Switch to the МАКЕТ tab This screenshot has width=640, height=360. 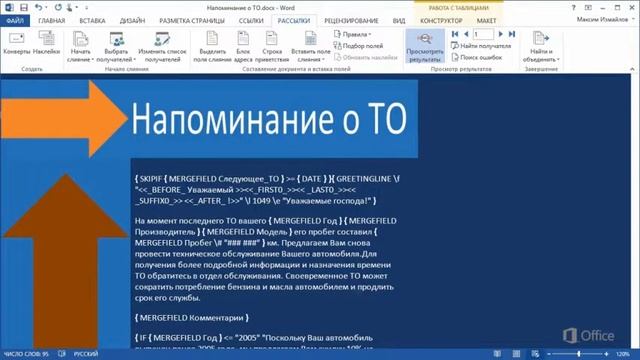487,20
